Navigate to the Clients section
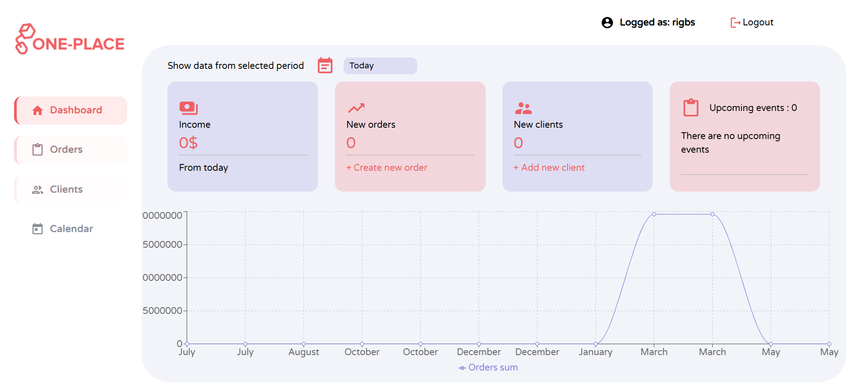The width and height of the screenshot is (868, 390). [x=71, y=189]
